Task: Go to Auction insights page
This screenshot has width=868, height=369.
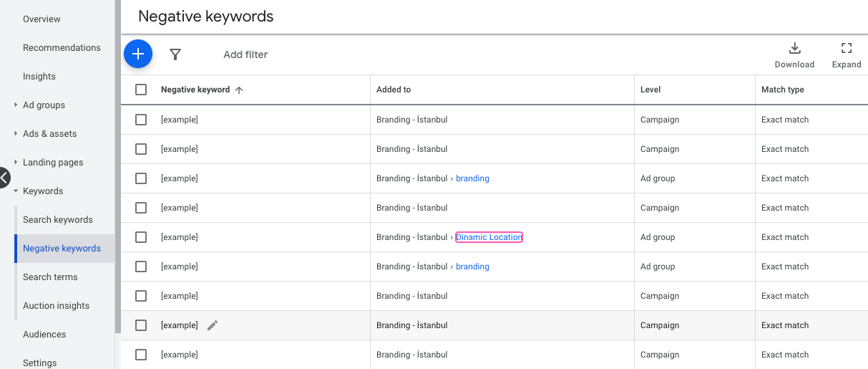Action: tap(56, 306)
